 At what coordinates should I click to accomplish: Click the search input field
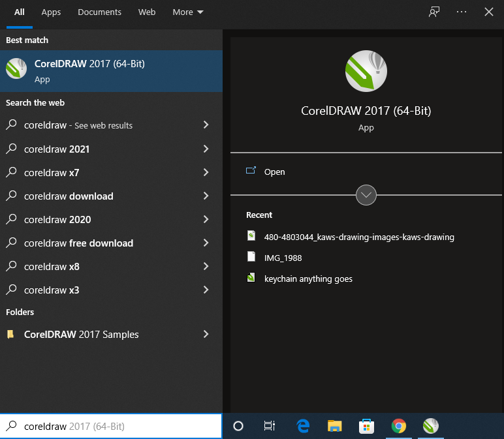click(111, 426)
